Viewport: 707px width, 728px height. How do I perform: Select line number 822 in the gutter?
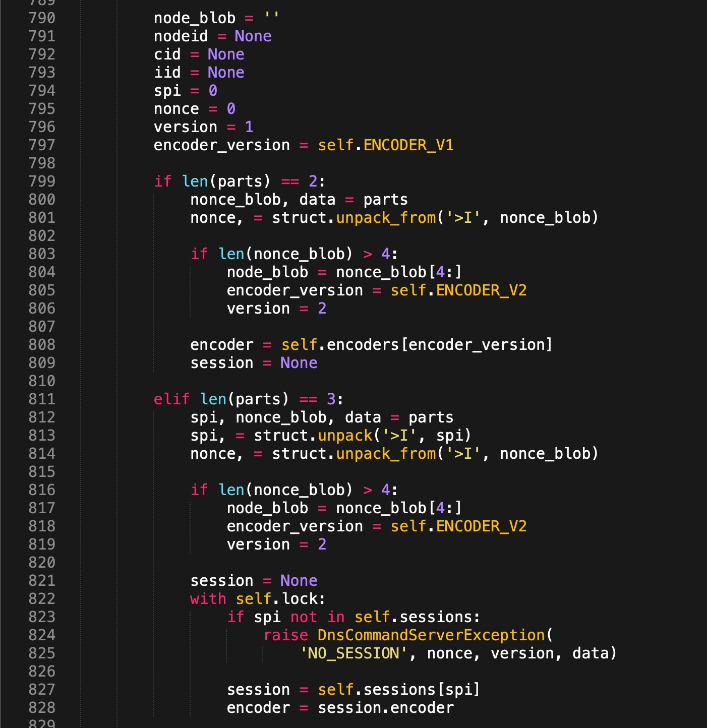point(42,599)
